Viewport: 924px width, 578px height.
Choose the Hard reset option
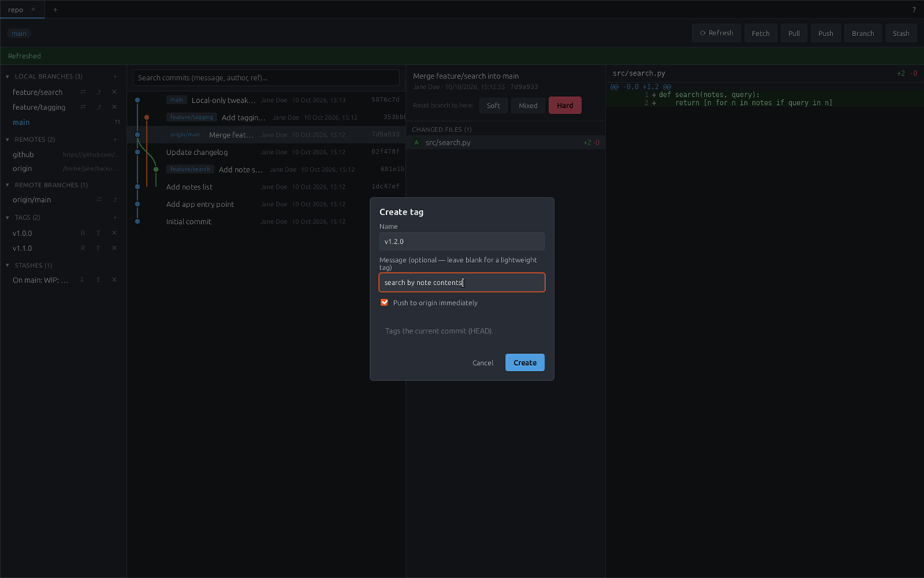click(565, 106)
